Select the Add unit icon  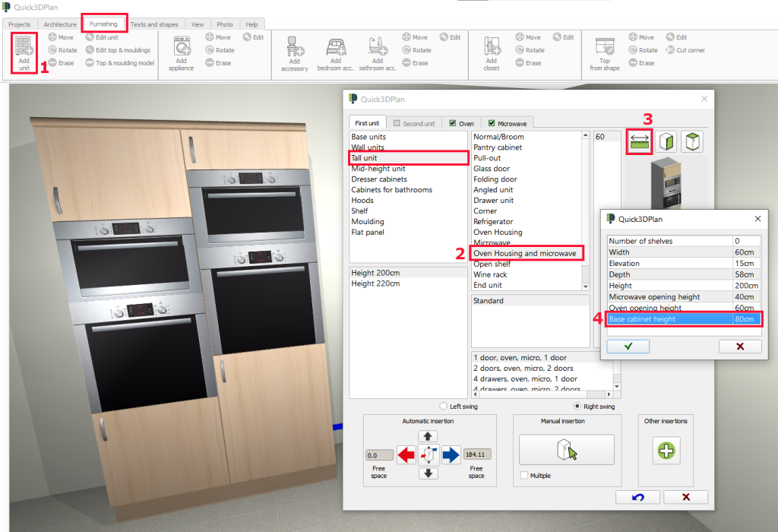(x=23, y=53)
